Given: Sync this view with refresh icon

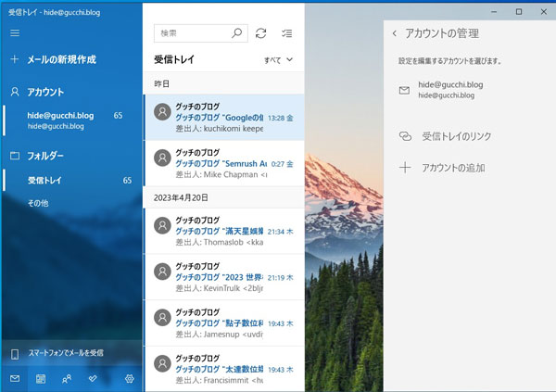Looking at the screenshot, I should tap(261, 33).
